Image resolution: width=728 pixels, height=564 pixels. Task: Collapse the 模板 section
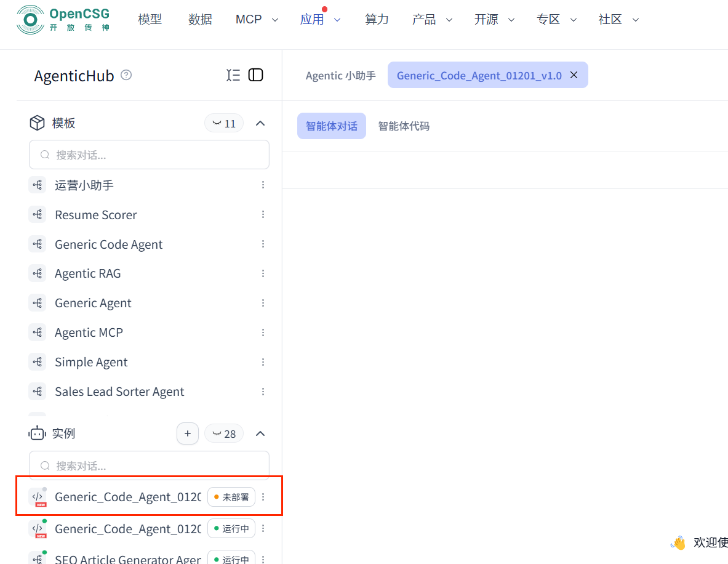[260, 123]
